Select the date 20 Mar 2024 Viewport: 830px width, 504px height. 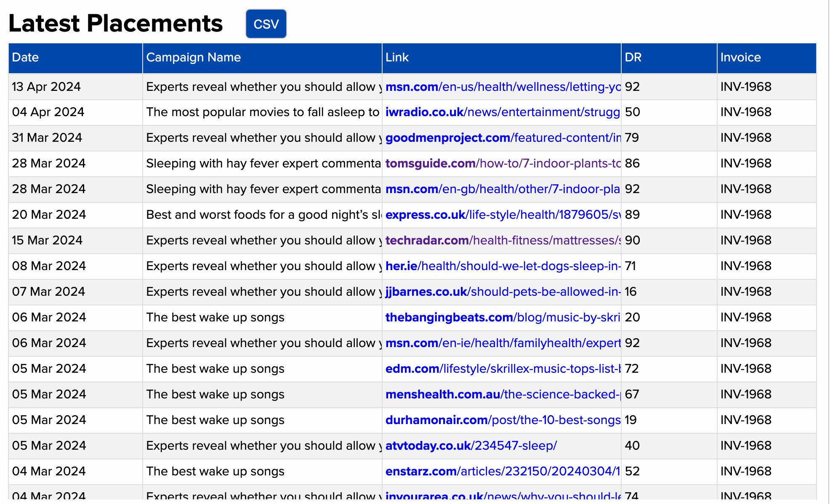pyautogui.click(x=49, y=215)
